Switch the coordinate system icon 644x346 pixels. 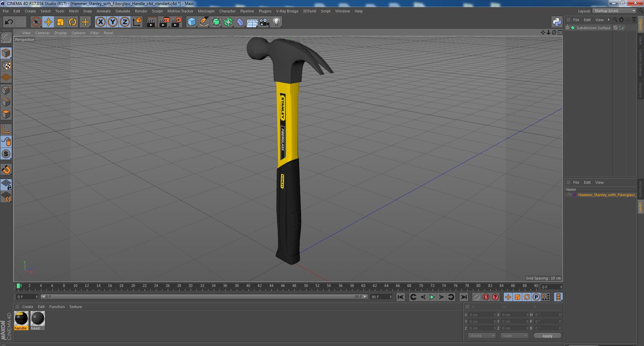coord(137,22)
